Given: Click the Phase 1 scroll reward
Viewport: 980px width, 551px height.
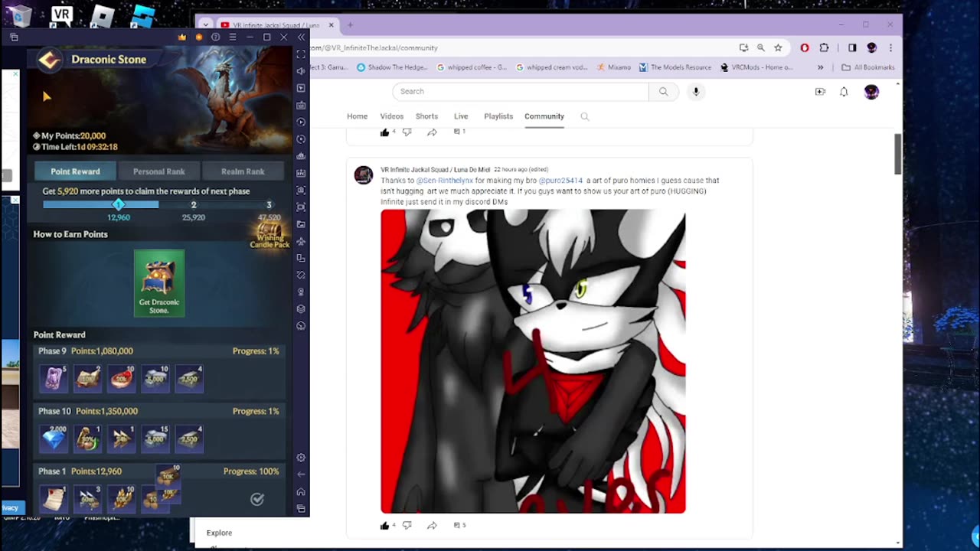Looking at the screenshot, I should click(54, 499).
